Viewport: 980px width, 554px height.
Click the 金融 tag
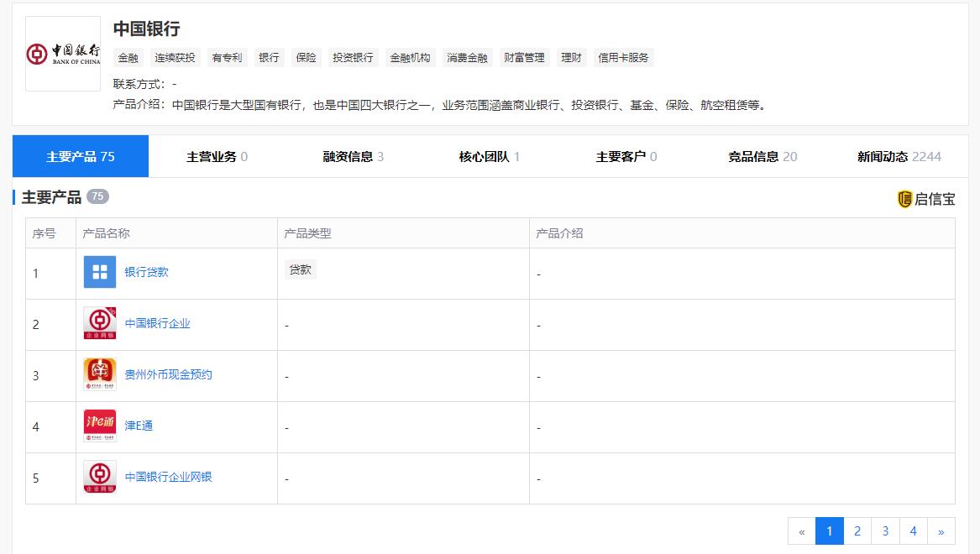[128, 57]
